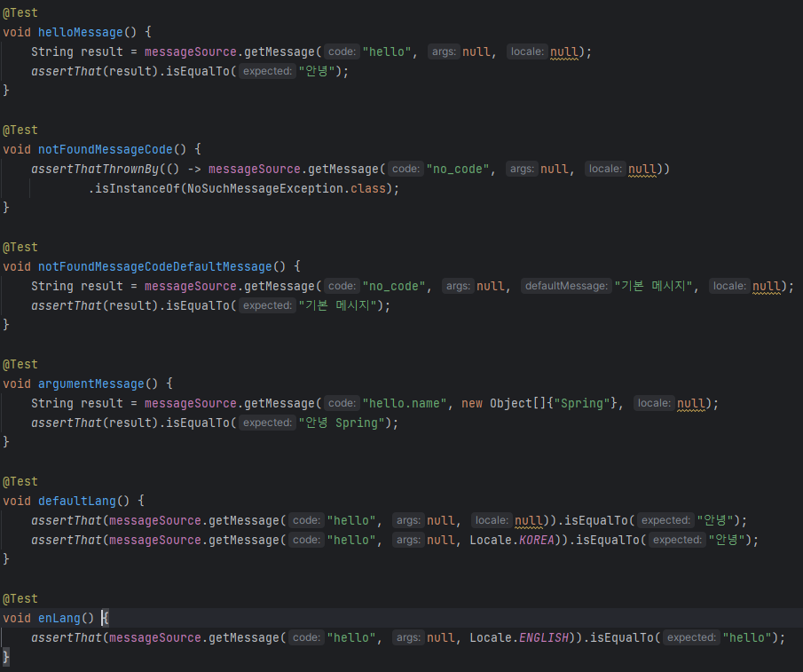Click "안녕" expected on the Locale.KOREA line
The height and width of the screenshot is (672, 803).
[726, 541]
